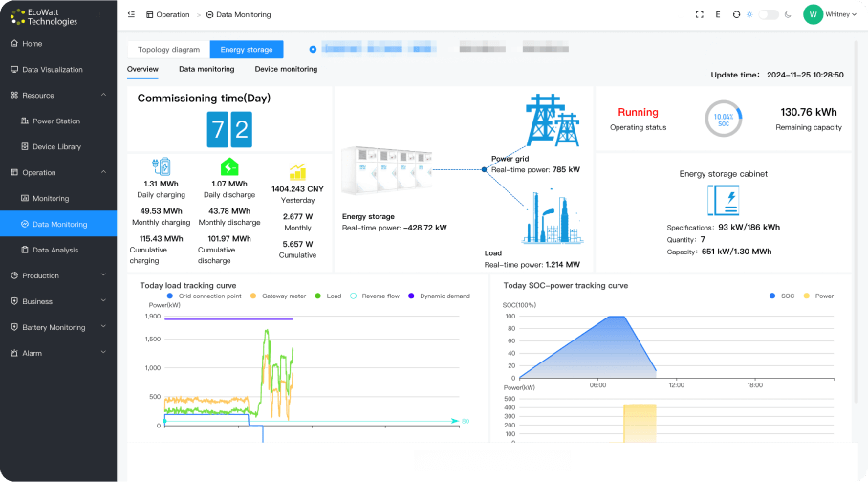Click the refresh circle icon in the header
The image size is (868, 482).
click(736, 14)
